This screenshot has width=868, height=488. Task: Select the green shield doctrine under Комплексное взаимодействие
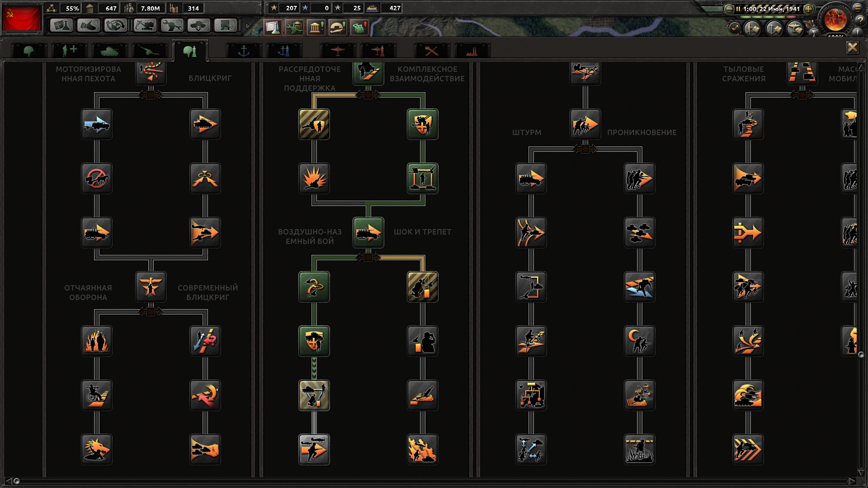tap(423, 124)
